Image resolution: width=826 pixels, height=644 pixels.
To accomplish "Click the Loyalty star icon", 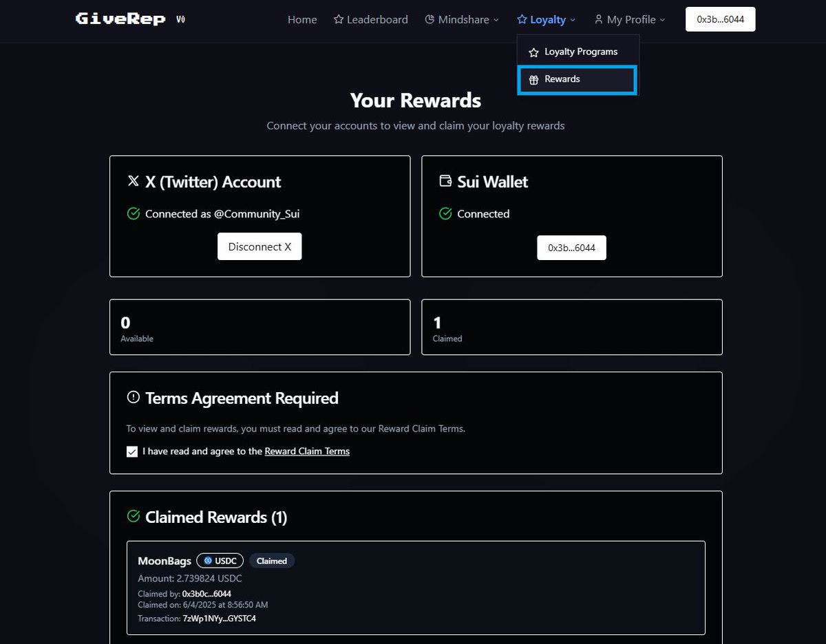I will coord(522,19).
